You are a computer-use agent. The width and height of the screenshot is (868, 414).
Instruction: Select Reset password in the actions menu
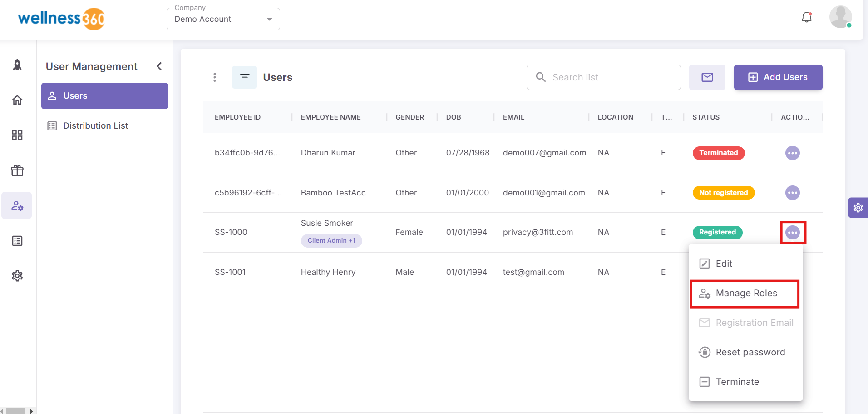746,352
